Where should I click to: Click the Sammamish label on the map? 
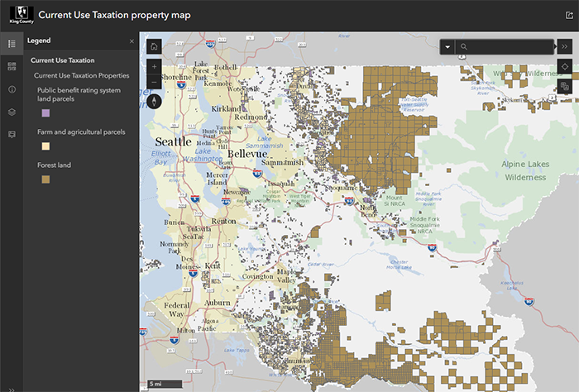pyautogui.click(x=283, y=162)
